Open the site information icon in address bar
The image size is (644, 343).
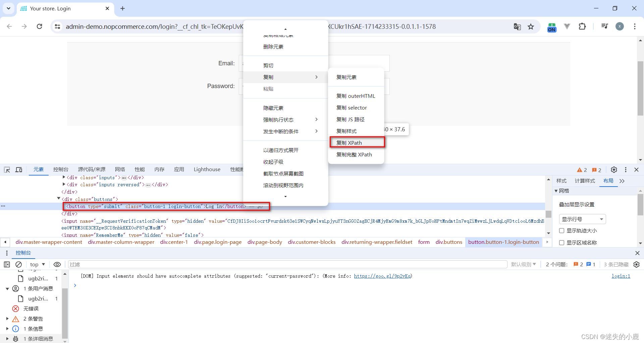click(x=57, y=26)
